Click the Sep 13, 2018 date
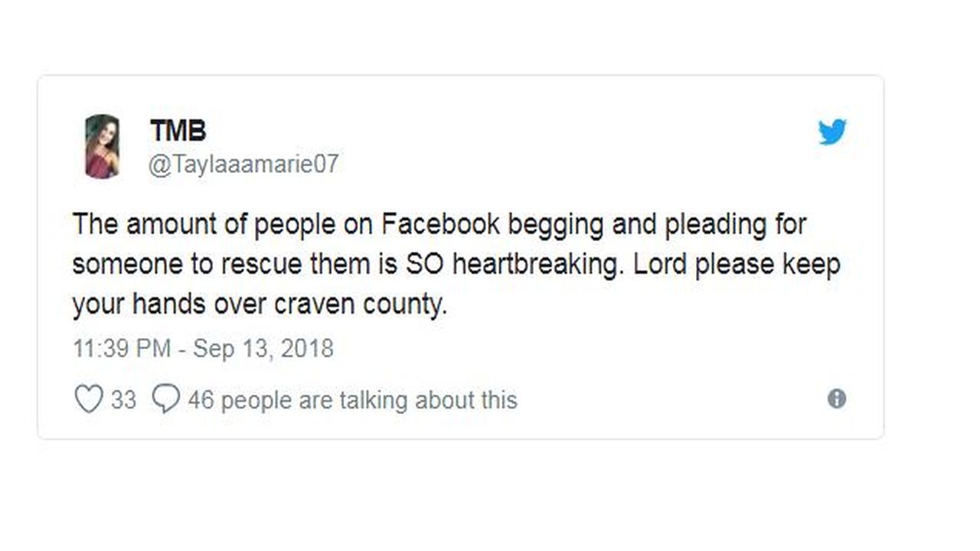 (x=263, y=349)
